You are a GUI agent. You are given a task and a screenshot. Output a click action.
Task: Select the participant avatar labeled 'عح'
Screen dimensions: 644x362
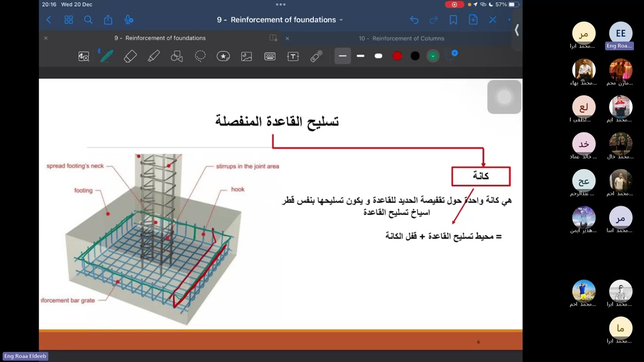tap(584, 181)
